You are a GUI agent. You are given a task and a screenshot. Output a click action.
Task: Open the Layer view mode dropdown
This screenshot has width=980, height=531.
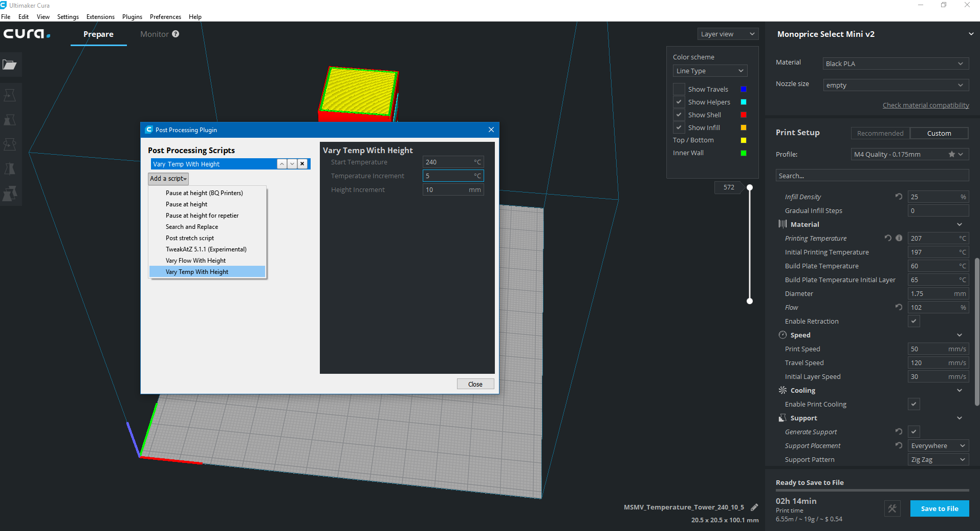pos(728,34)
